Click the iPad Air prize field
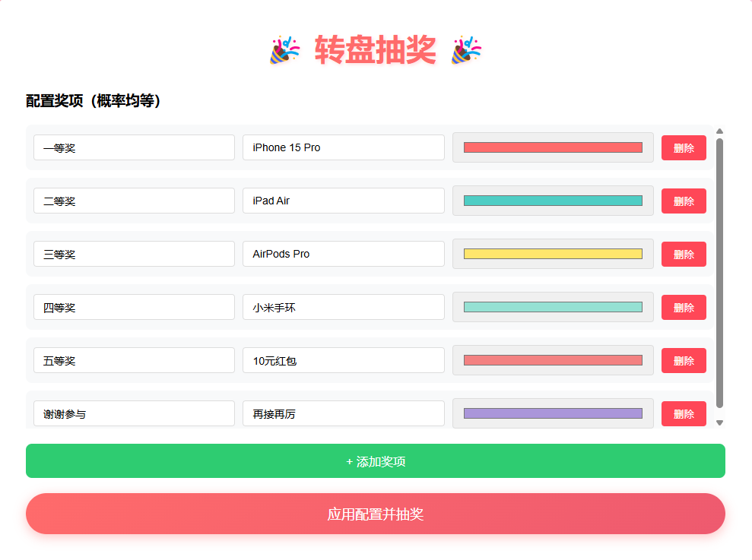 (342, 201)
